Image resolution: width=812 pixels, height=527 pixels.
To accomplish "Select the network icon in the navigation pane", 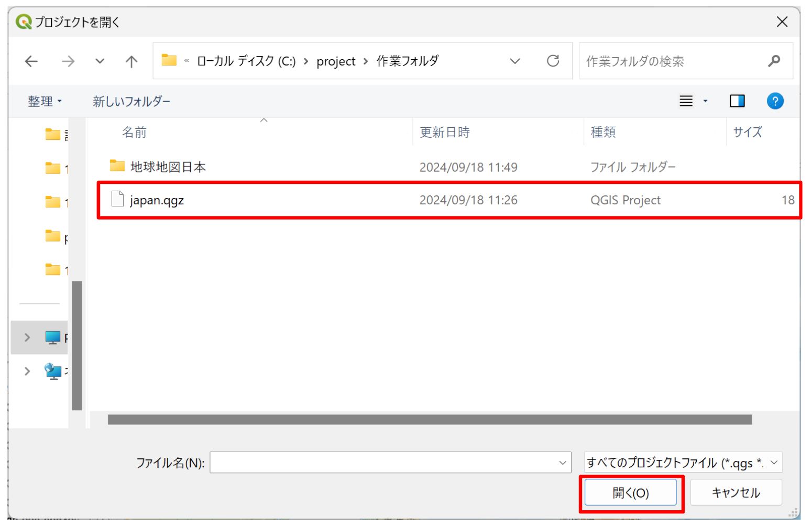I will click(x=53, y=371).
